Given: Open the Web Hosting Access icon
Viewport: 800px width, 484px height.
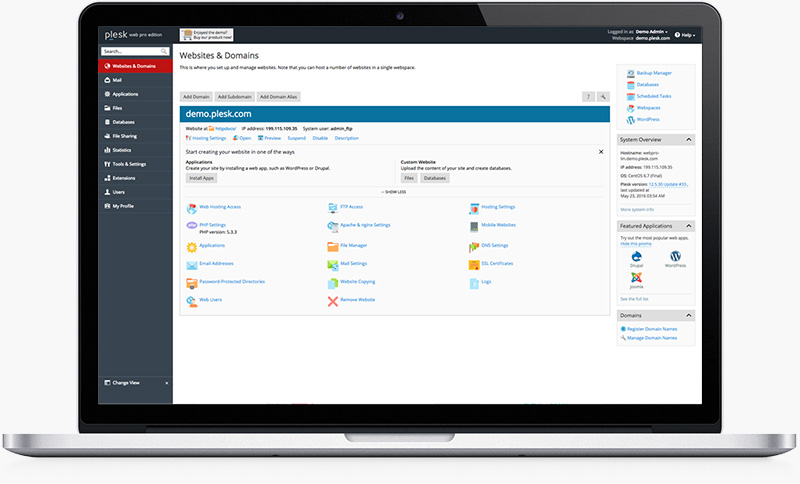Looking at the screenshot, I should pos(191,209).
